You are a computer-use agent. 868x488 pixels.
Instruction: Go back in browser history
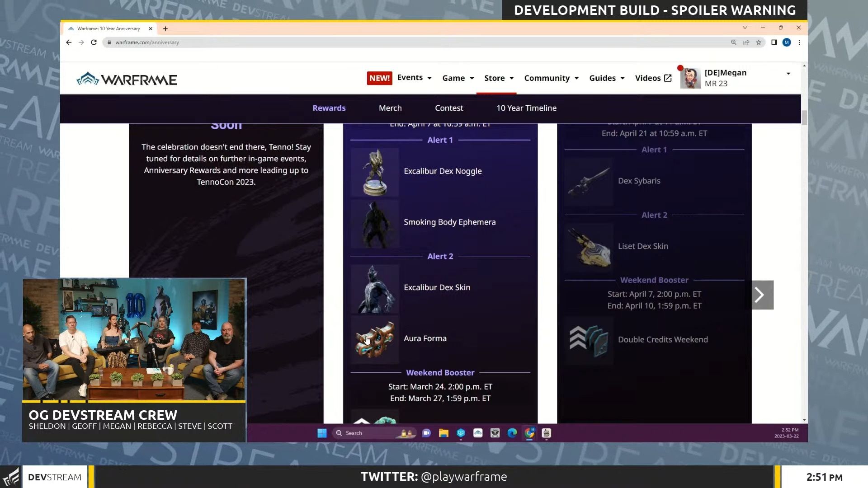coord(69,42)
